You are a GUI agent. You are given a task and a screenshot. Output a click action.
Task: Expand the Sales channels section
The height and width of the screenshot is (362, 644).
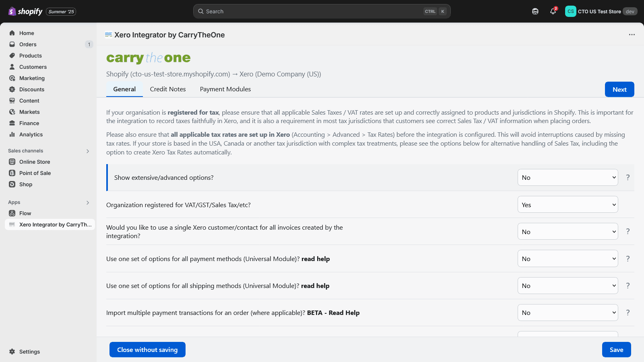(88, 151)
